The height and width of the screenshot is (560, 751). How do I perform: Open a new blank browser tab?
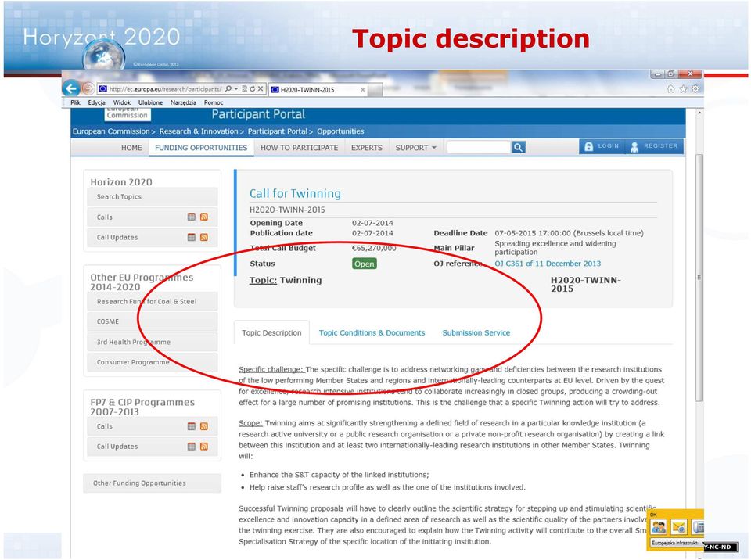pyautogui.click(x=375, y=90)
